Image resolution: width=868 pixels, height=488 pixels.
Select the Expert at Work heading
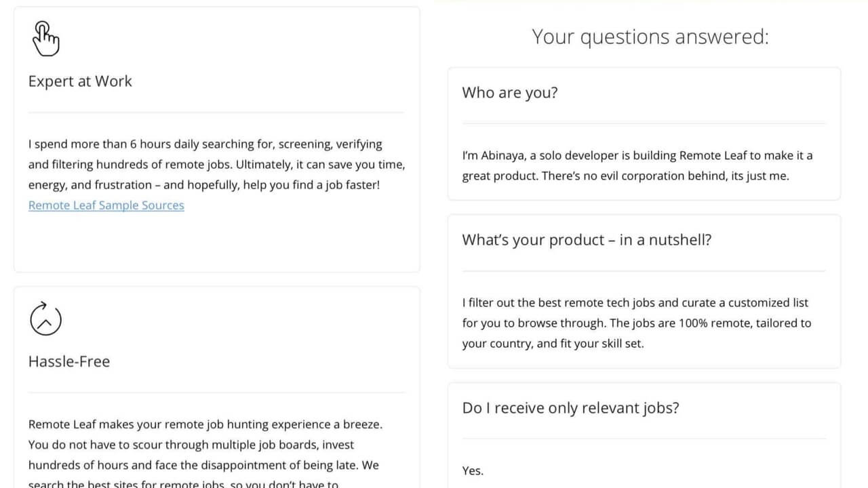[x=80, y=81]
